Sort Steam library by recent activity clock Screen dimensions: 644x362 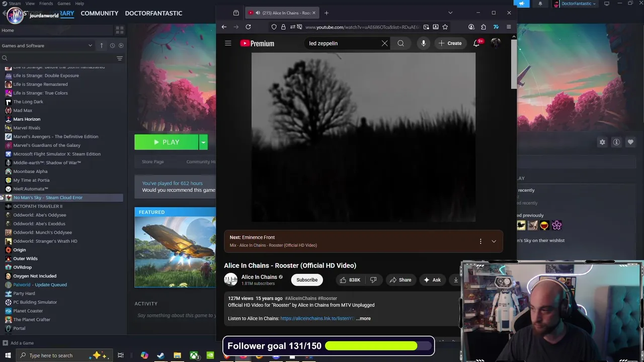point(112,45)
